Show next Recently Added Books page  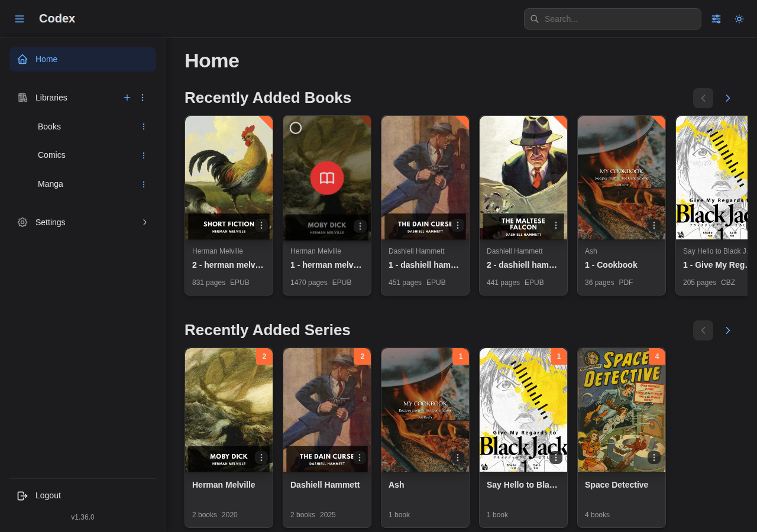(x=728, y=98)
